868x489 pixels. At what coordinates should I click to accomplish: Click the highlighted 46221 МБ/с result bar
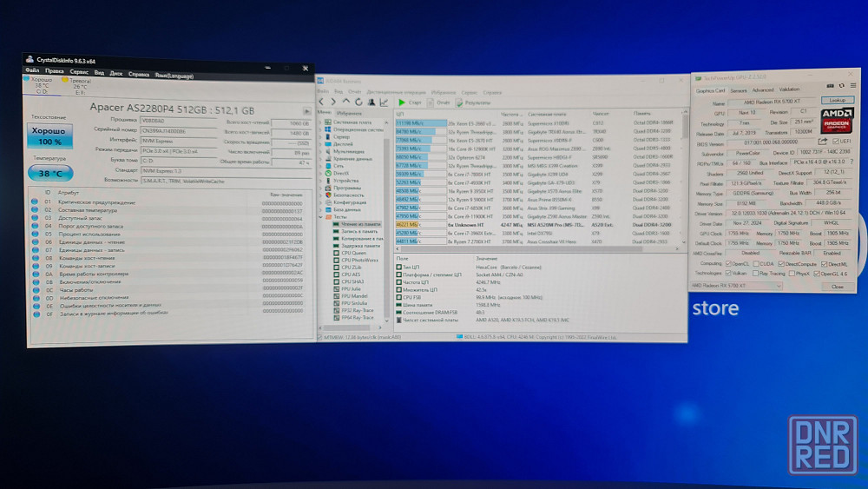click(421, 225)
